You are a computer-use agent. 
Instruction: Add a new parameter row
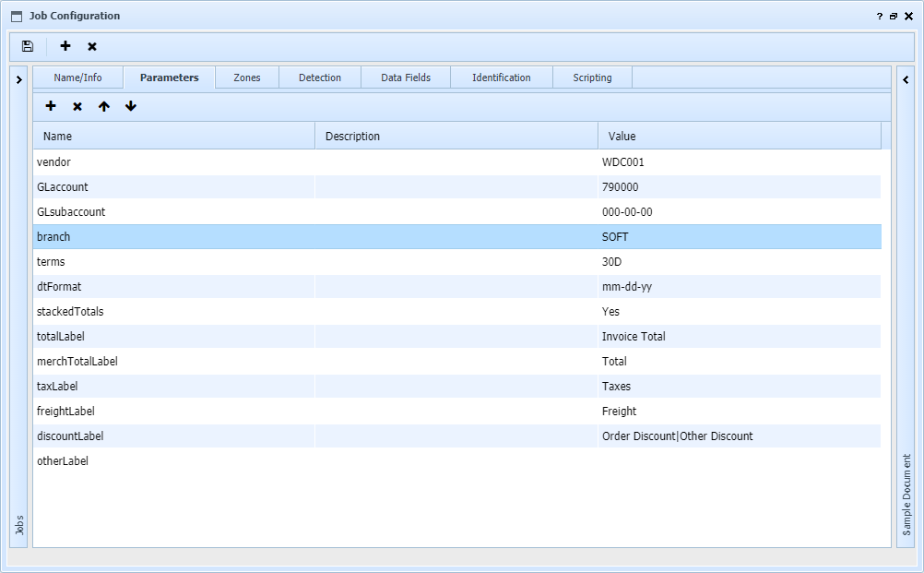[51, 107]
